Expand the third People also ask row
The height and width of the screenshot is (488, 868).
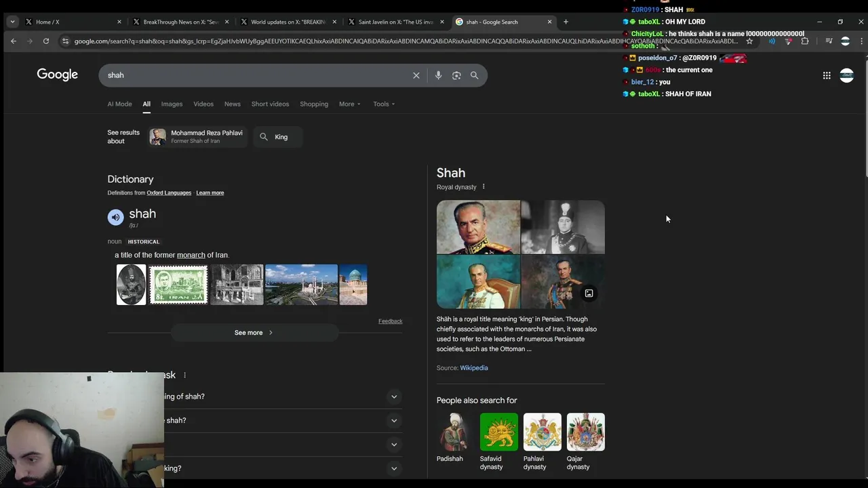[x=394, y=445]
